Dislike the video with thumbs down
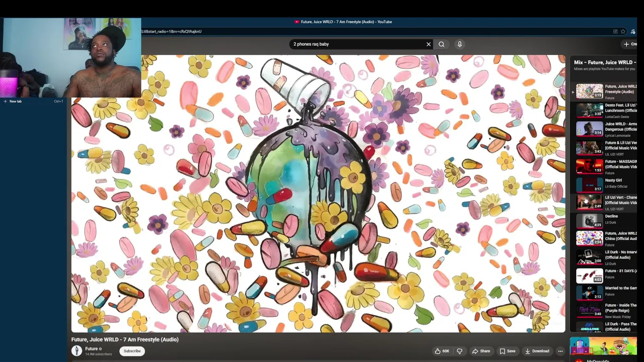 click(x=459, y=351)
